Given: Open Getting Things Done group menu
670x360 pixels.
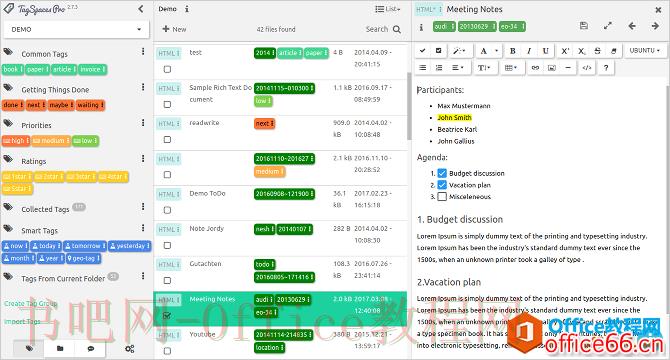Looking at the screenshot, I should (x=143, y=87).
